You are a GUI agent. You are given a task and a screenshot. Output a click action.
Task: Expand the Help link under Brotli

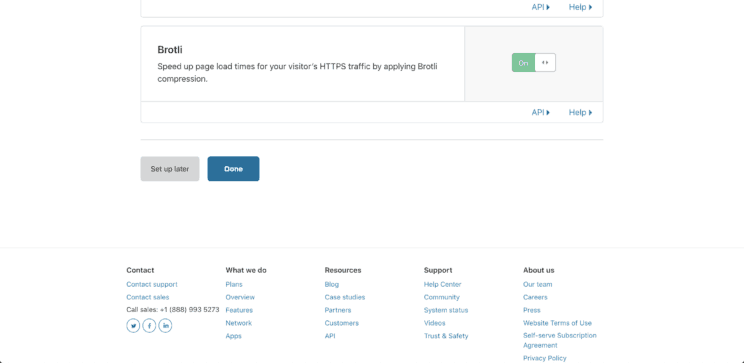coord(580,112)
